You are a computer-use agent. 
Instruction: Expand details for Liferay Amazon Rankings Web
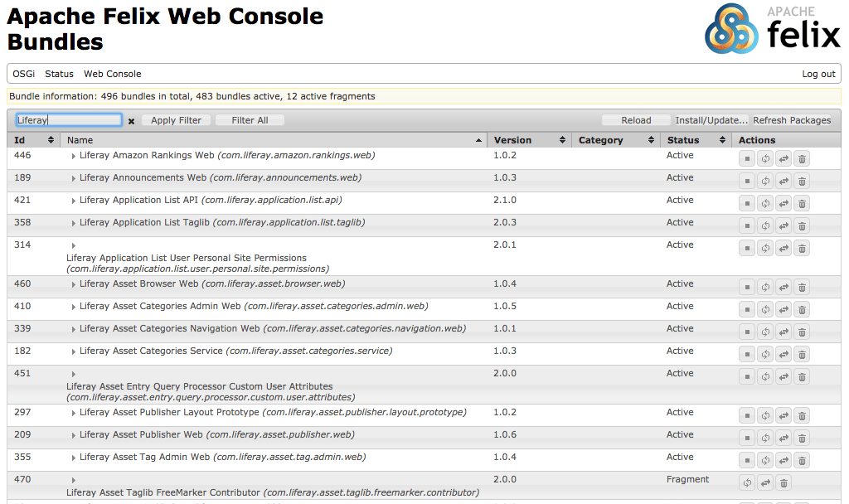(x=73, y=156)
